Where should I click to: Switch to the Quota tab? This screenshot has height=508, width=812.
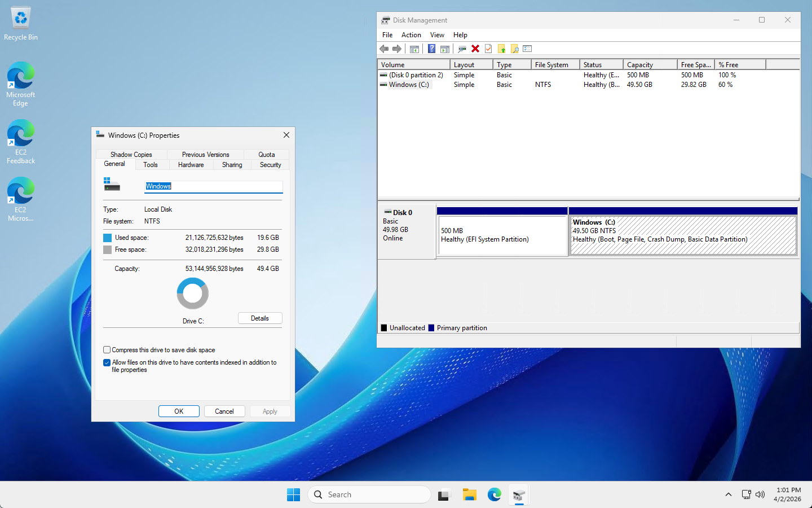267,155
